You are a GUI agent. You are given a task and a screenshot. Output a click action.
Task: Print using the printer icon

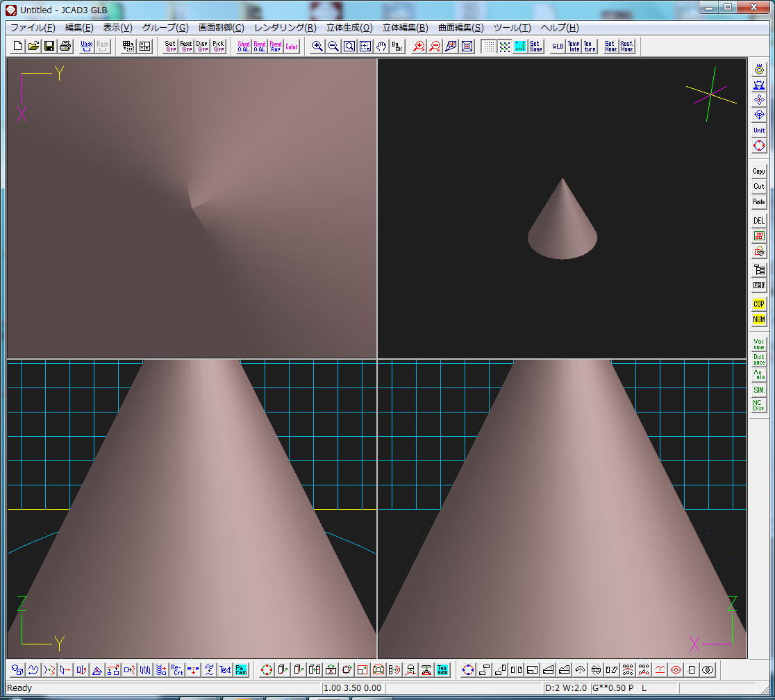click(x=65, y=47)
